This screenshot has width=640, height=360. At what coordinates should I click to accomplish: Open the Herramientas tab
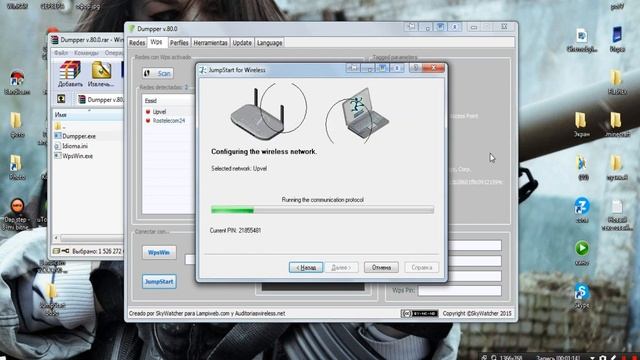(x=210, y=42)
